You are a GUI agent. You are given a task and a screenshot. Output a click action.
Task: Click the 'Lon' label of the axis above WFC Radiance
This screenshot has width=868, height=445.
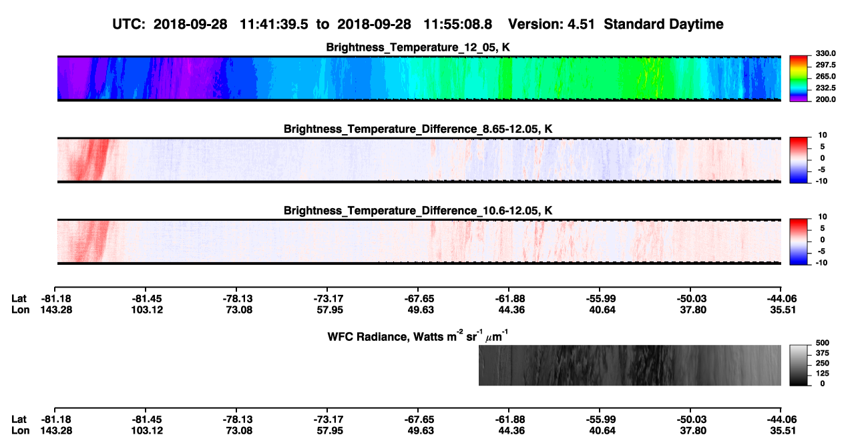point(20,309)
